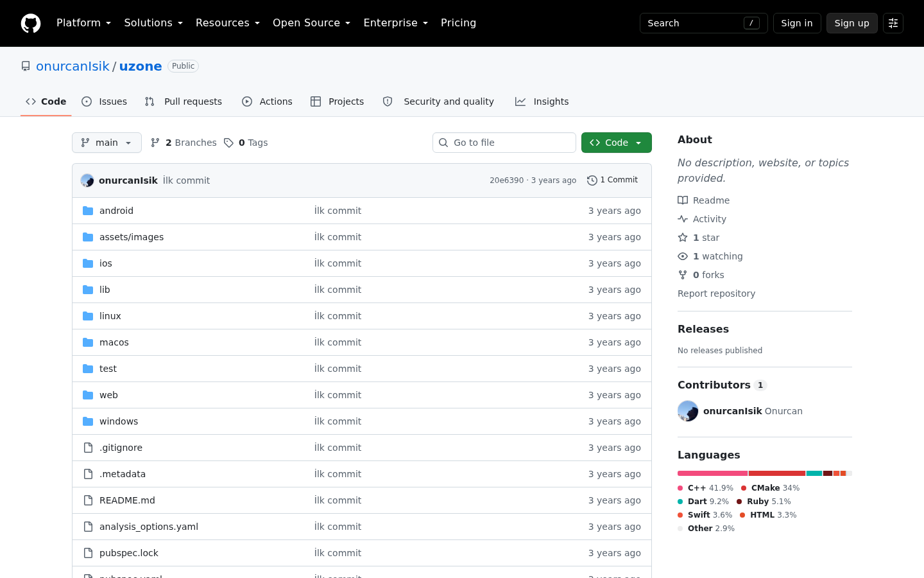924x578 pixels.
Task: Open the Actions tab
Action: point(267,101)
